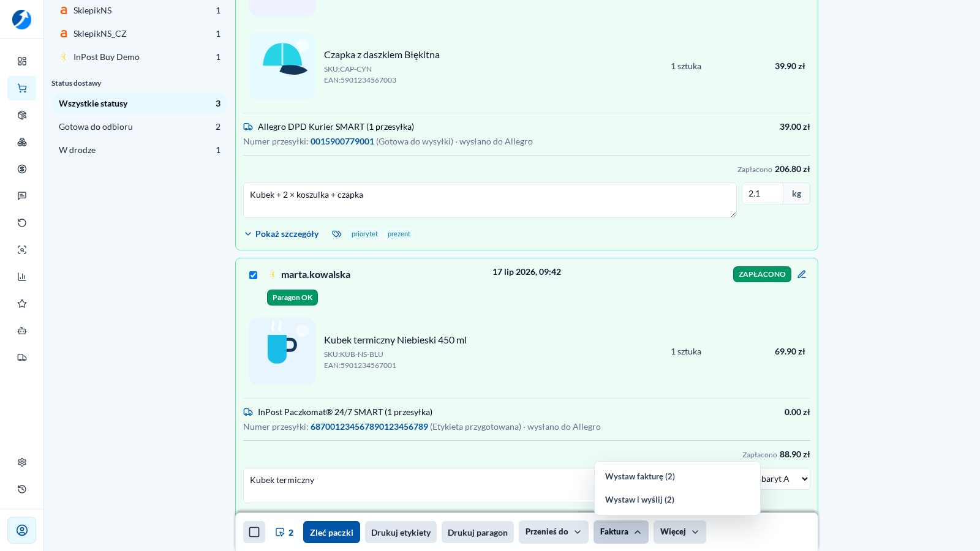The height and width of the screenshot is (551, 980).
Task: Open the statistics bar chart icon
Action: coord(22,277)
